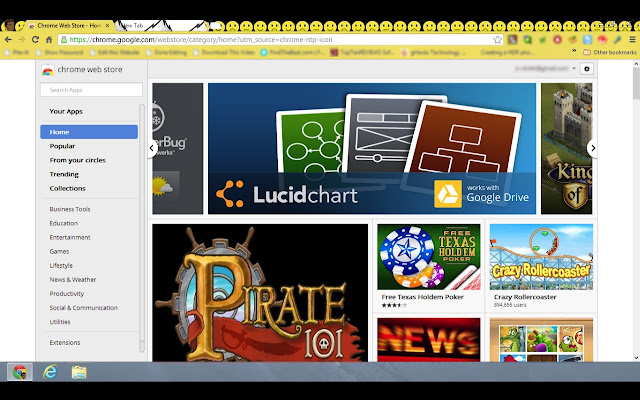Image resolution: width=640 pixels, height=400 pixels.
Task: Click the page vertical scrollbar thumb
Action: tap(636, 83)
